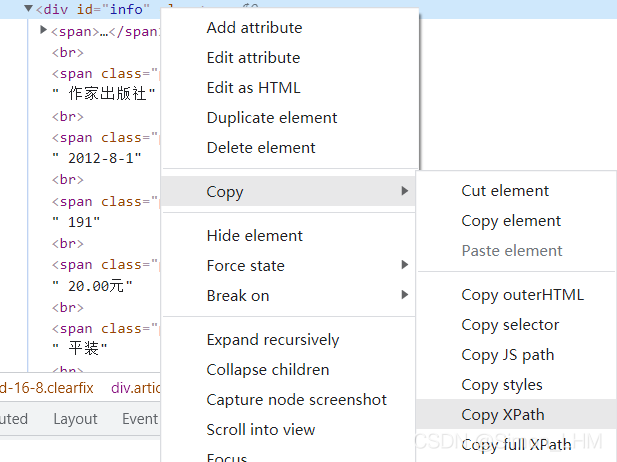This screenshot has width=617, height=462.
Task: Select Copy element in submenu
Action: coord(511,221)
